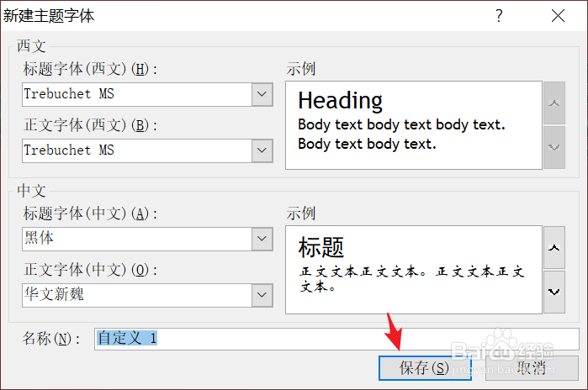Open the Chinese heading font dropdown arrow

click(x=262, y=239)
